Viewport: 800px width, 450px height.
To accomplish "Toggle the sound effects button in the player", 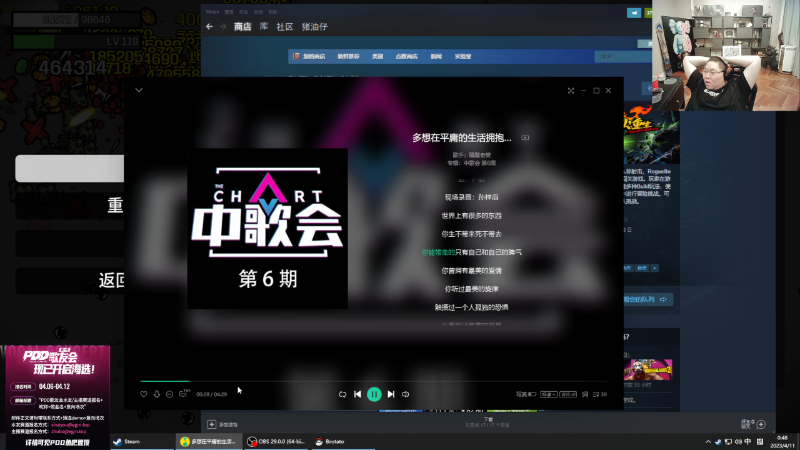I will (x=568, y=394).
